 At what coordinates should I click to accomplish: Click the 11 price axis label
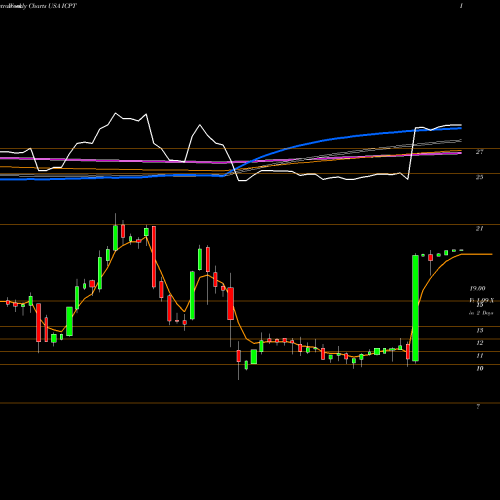(480, 356)
